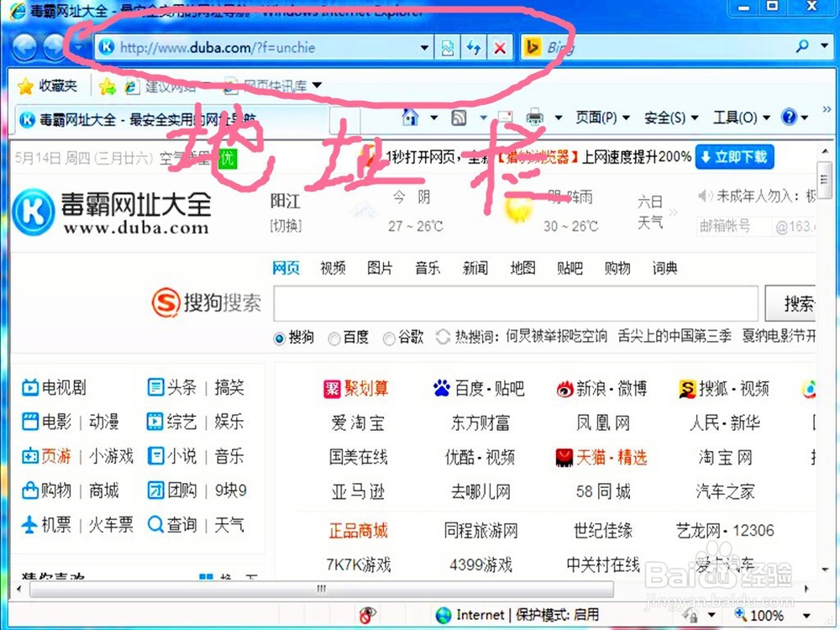Click the Home icon in command bar
This screenshot has width=840, height=630.
pyautogui.click(x=411, y=116)
